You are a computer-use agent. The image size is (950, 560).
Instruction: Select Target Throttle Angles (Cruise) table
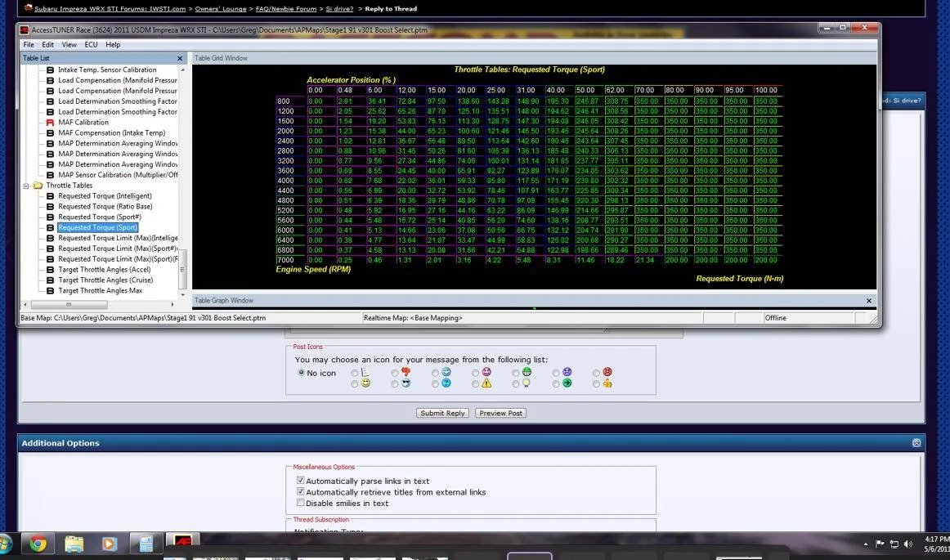coord(105,280)
